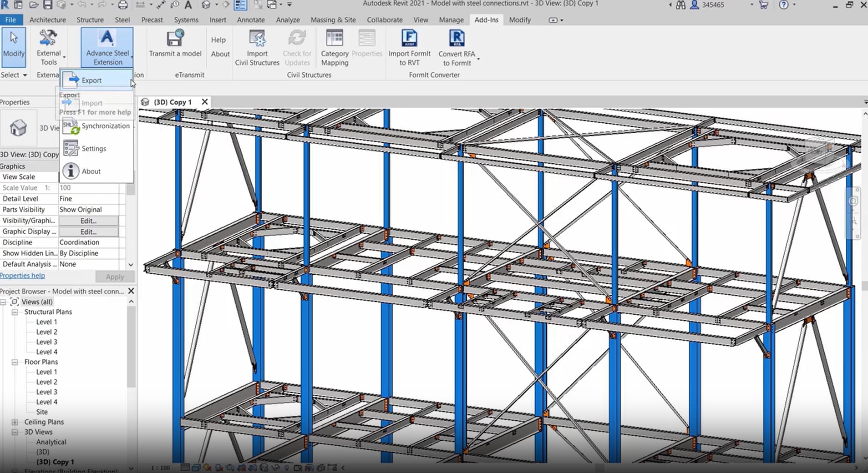The image size is (868, 473).
Task: Expand the Ceiling Plans tree node
Action: [x=15, y=422]
